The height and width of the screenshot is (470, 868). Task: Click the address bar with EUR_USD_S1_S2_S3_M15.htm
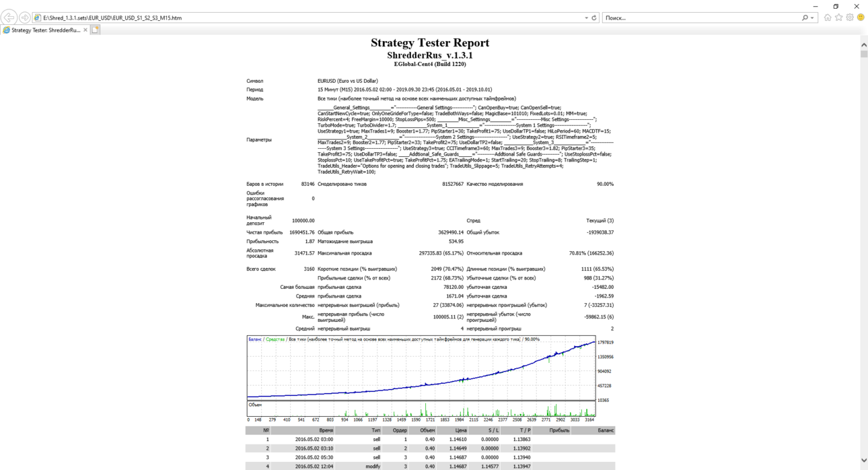(310, 18)
